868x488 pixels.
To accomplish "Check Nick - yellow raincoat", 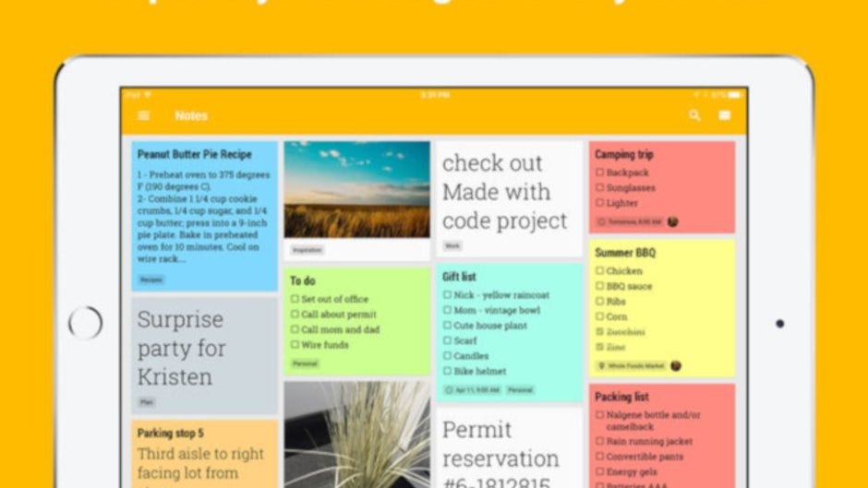I will pyautogui.click(x=447, y=295).
